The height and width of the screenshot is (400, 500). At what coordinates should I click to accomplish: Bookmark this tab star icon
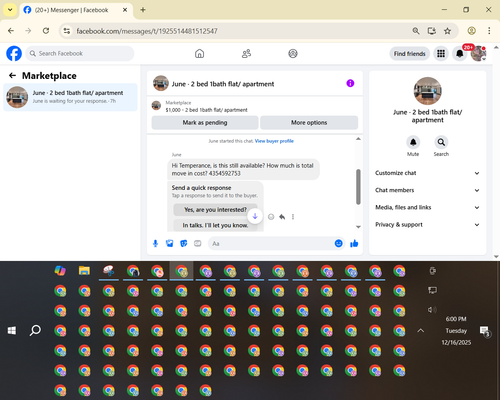[x=447, y=31]
